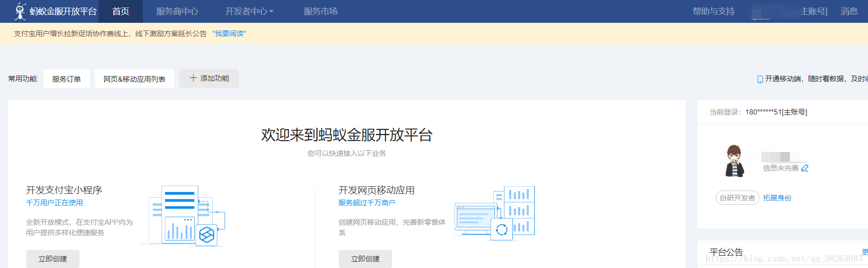
Task: Click 立即创建 under 开发支付宝小程序
Action: [x=53, y=259]
